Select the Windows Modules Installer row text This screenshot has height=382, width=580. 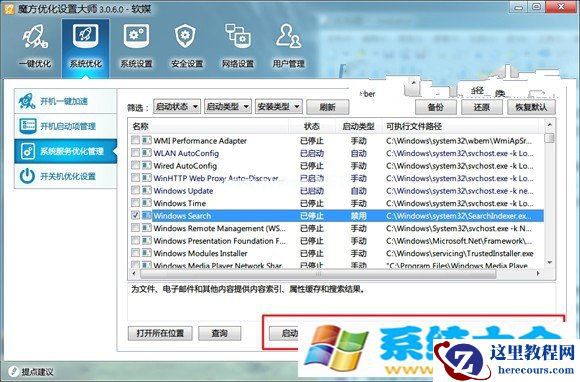point(200,253)
